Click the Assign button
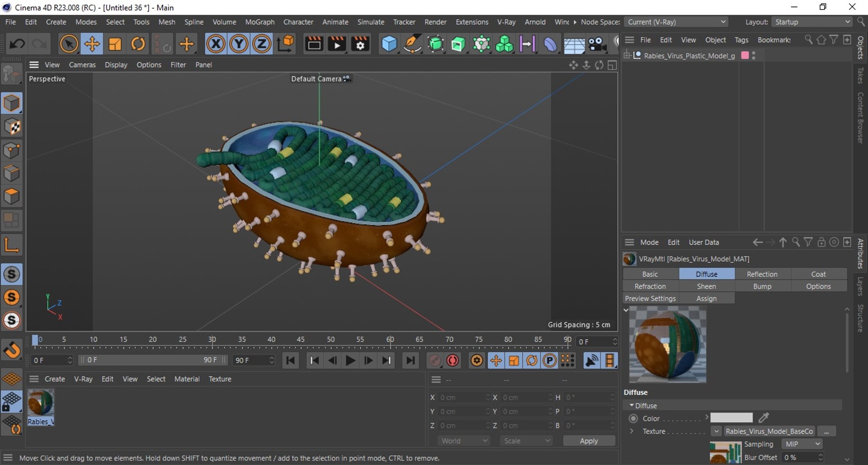Screen dimensions: 868x465 tap(706, 299)
